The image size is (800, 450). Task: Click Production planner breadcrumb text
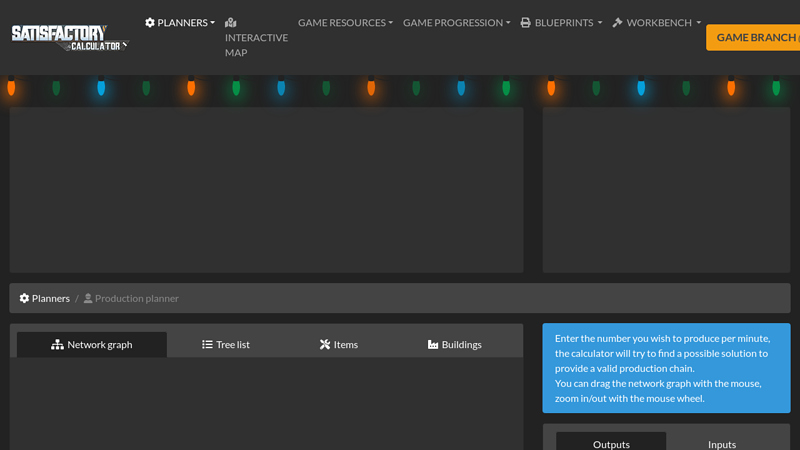point(137,298)
